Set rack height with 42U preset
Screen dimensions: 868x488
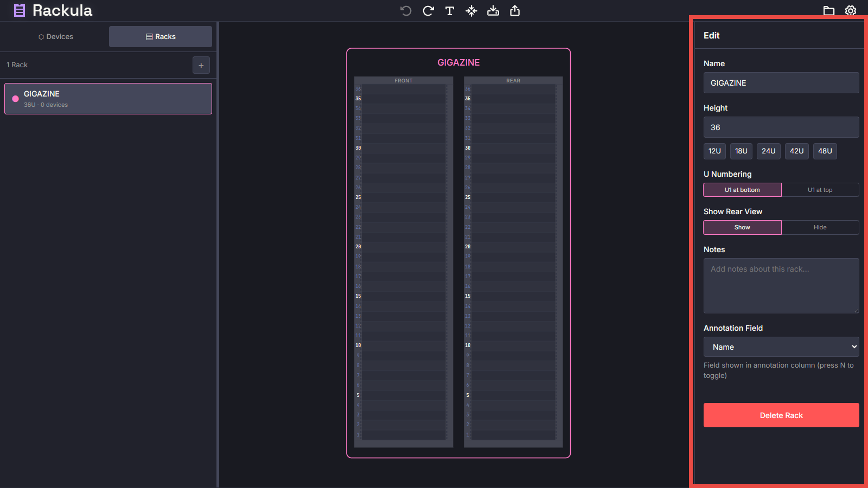[x=796, y=151]
